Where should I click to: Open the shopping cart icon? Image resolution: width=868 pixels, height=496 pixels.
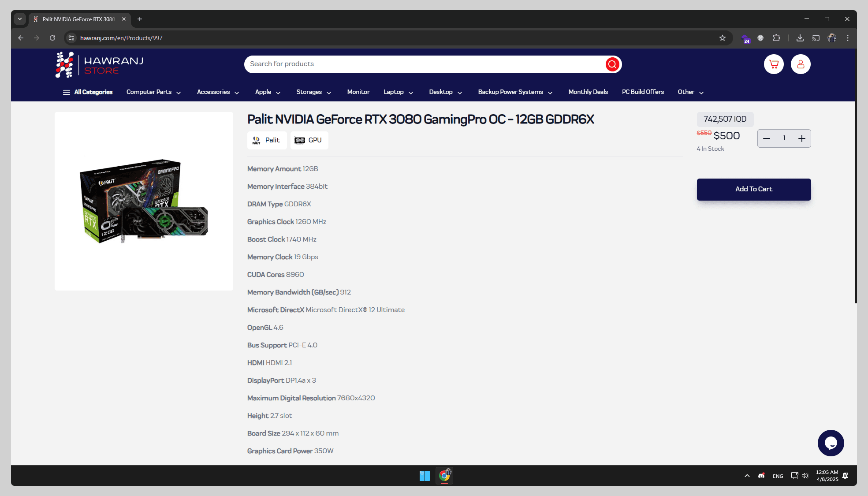[774, 64]
